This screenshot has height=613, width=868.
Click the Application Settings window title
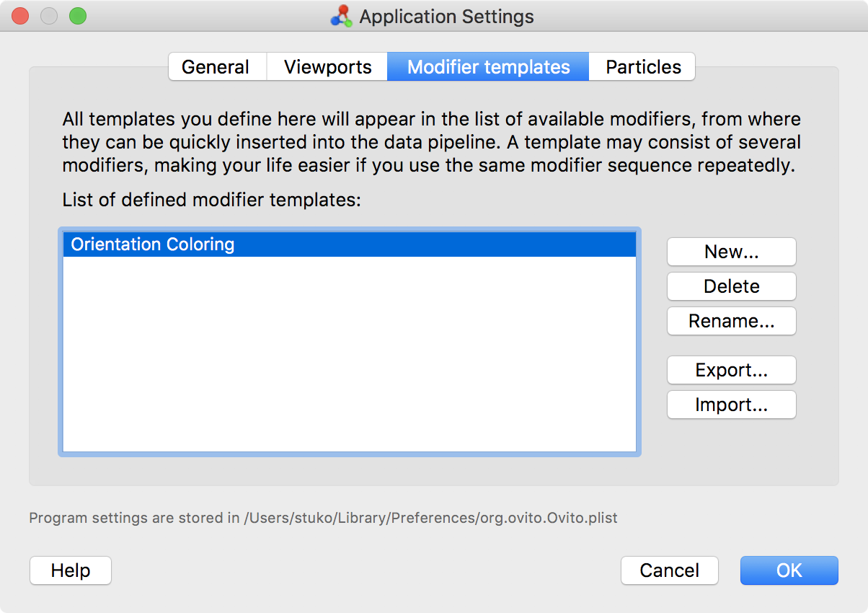tap(446, 17)
